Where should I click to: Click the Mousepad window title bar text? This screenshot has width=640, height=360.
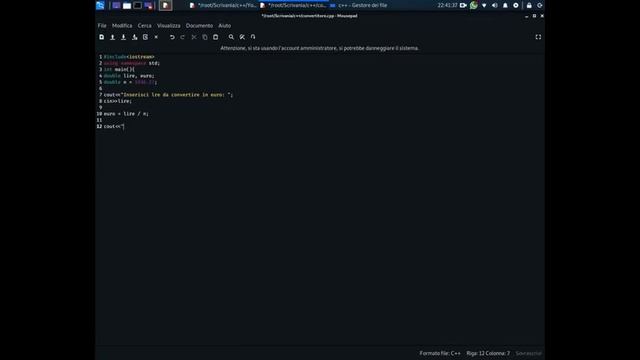[309, 16]
